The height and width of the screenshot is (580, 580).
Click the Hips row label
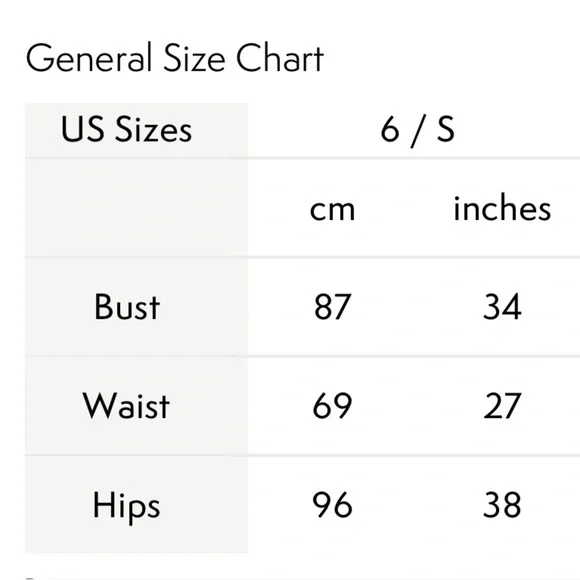tap(126, 506)
